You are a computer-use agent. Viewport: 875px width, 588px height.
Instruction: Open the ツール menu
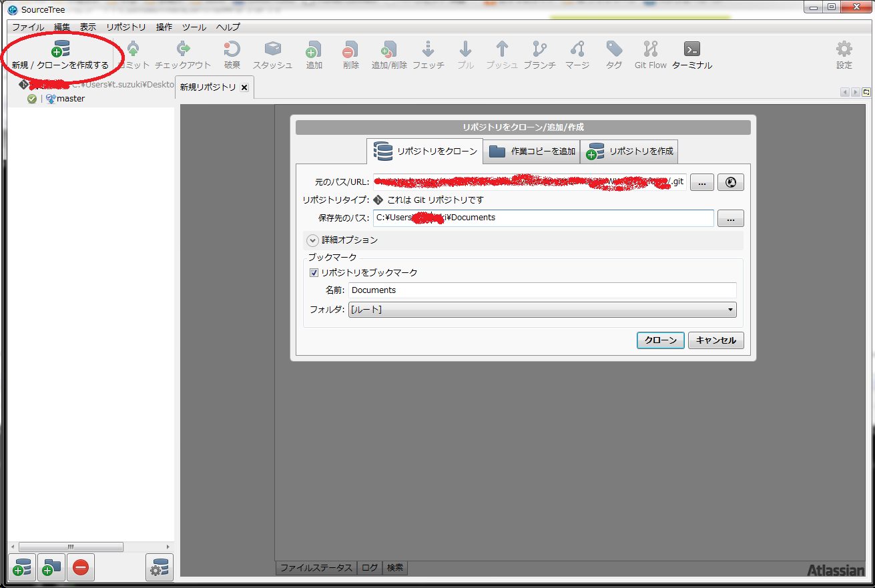[194, 27]
